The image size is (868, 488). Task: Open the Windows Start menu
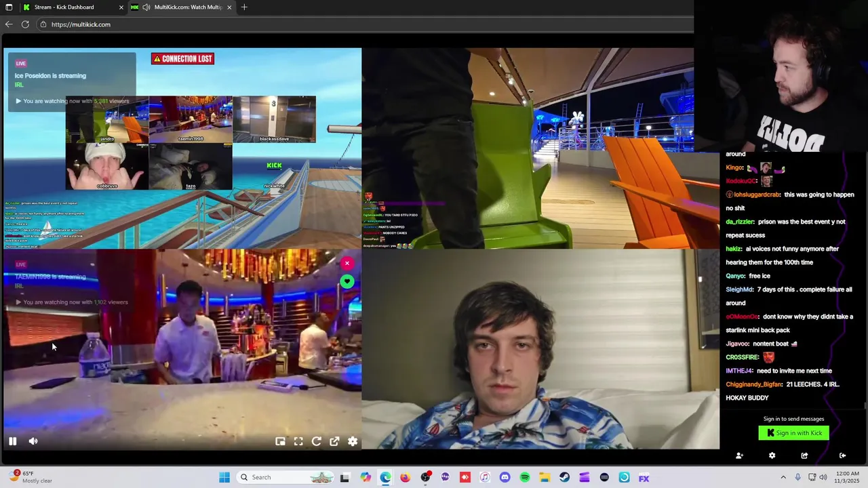tap(224, 477)
